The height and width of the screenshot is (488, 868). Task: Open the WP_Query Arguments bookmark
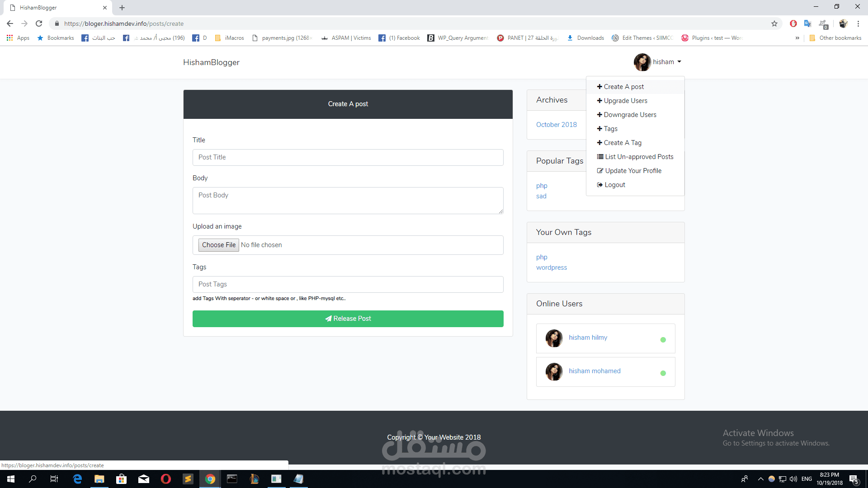pyautogui.click(x=458, y=38)
